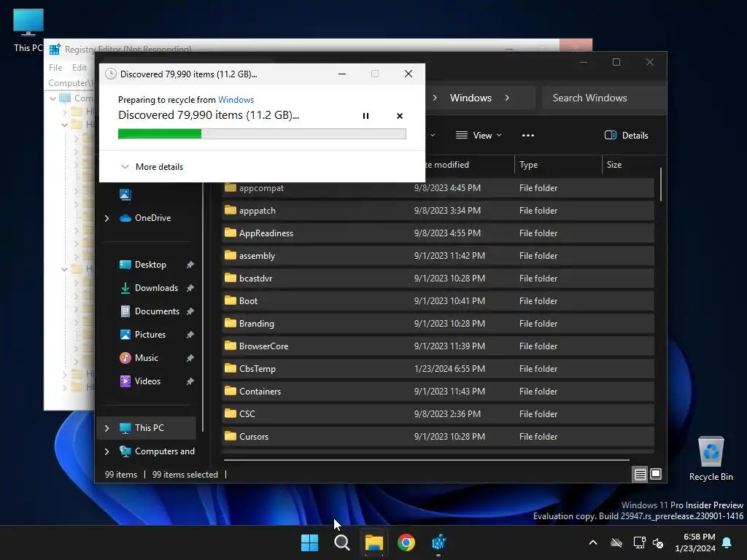Switch to large thumbnails view icon
This screenshot has width=747, height=560.
[x=656, y=474]
